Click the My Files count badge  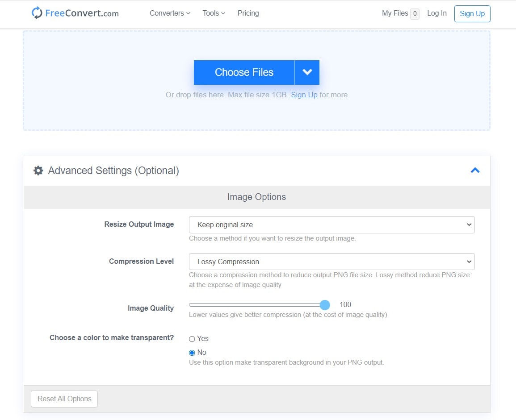415,14
